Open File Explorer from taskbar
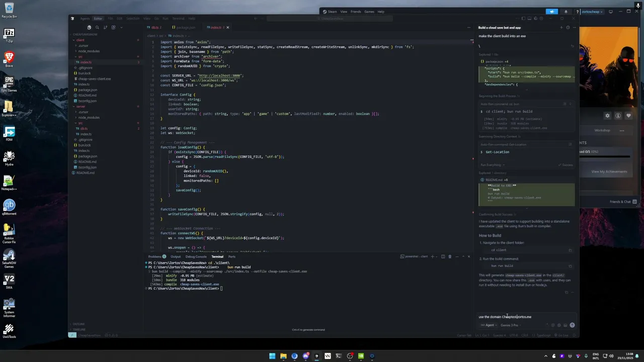Viewport: 644px width, 362px height. (283, 356)
